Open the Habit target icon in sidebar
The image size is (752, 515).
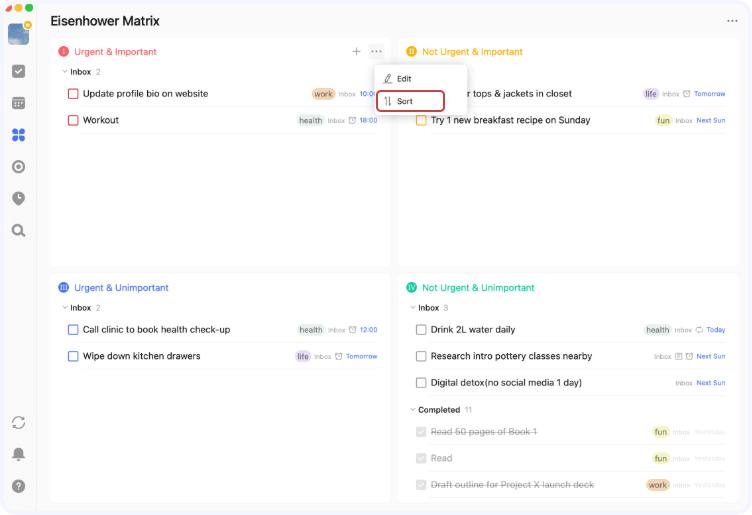pos(18,166)
